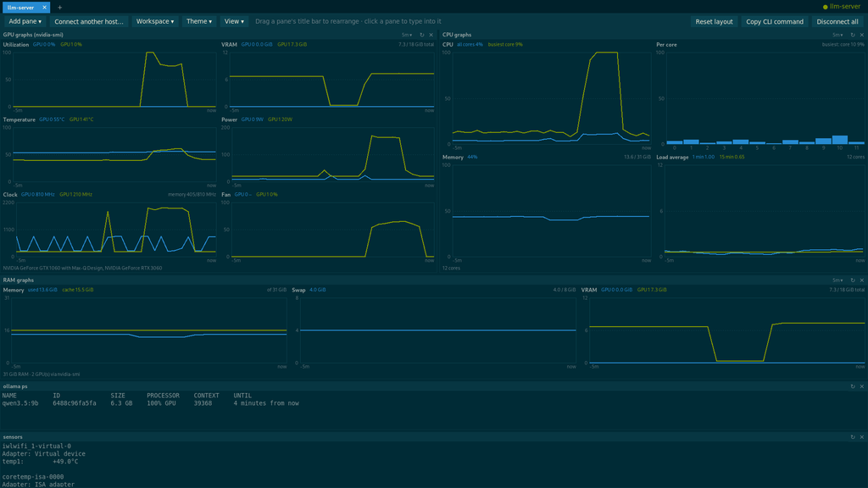
Task: Click the '4 minutes from now' text
Action: 266,403
